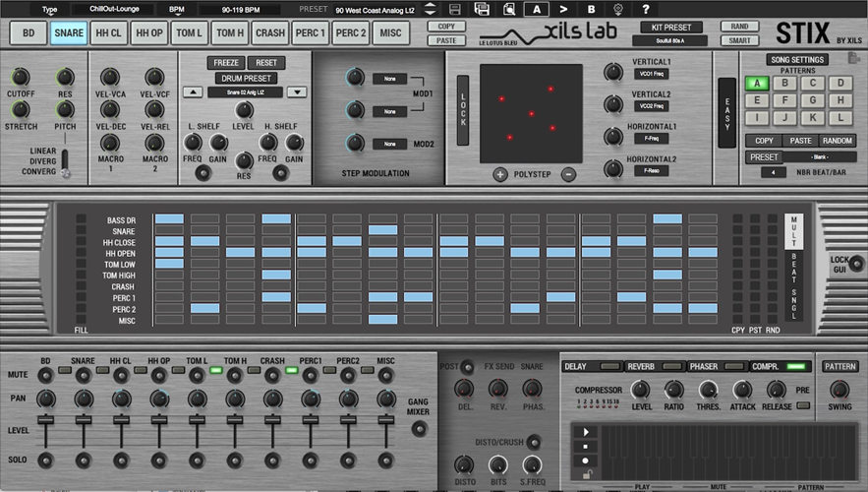The width and height of the screenshot is (868, 492).
Task: Toggle the first BASS DR step in the sequencer
Action: 169,219
